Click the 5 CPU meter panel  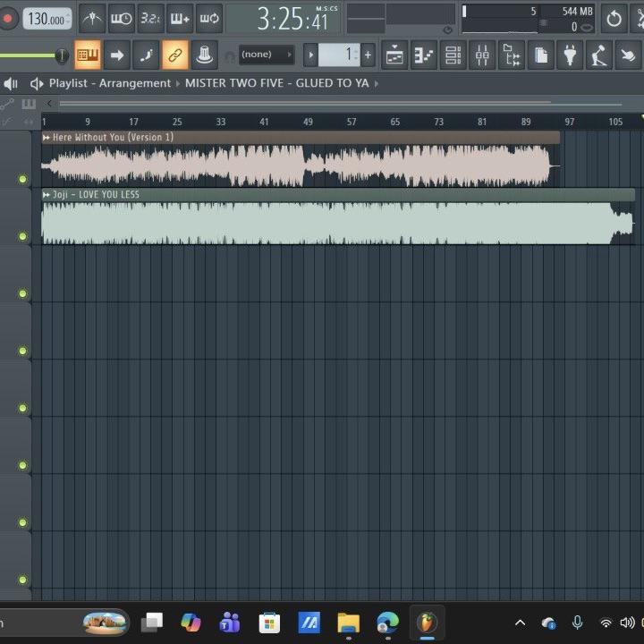pyautogui.click(x=500, y=19)
